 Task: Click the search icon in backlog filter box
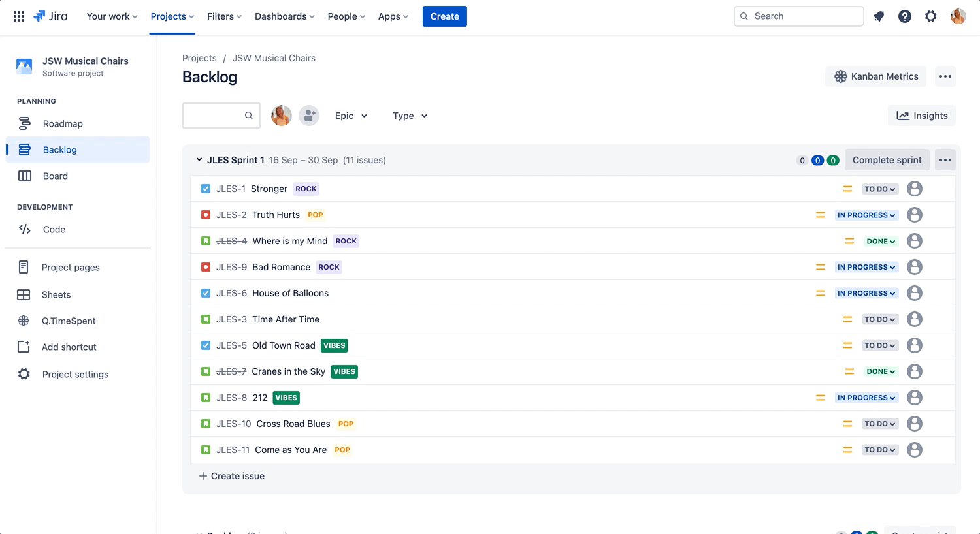tap(249, 116)
